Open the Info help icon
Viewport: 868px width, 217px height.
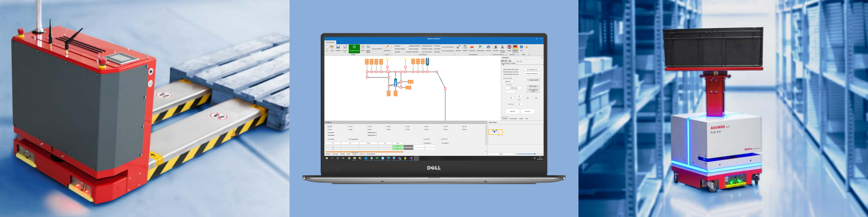click(522, 47)
